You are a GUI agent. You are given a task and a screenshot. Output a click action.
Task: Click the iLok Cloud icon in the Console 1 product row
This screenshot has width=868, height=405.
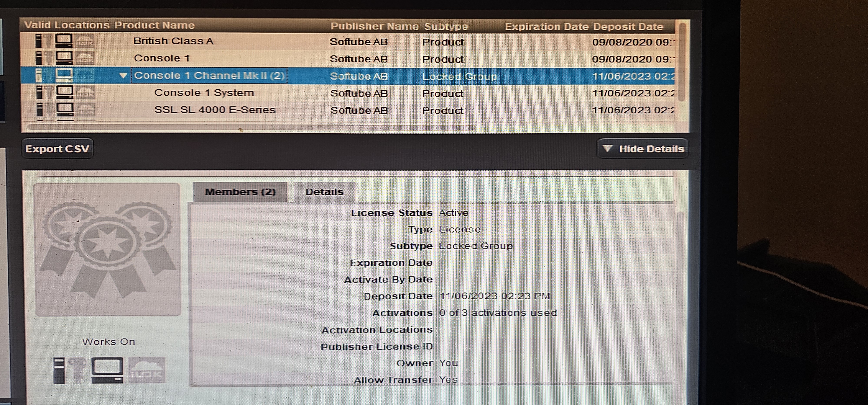(85, 59)
